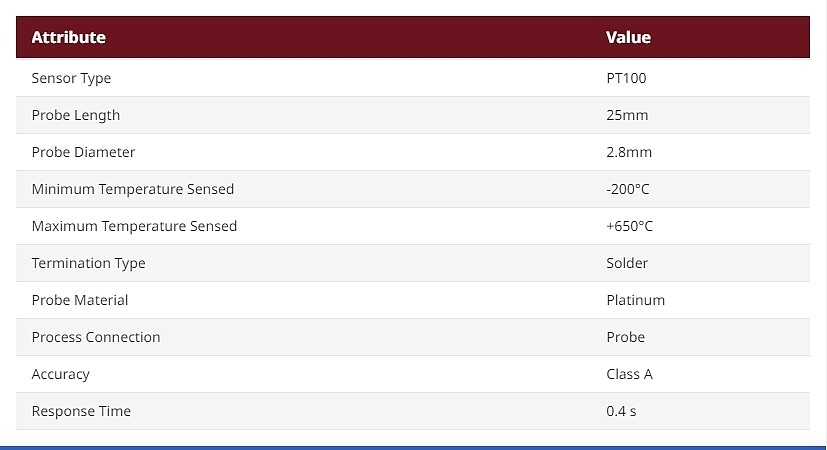Click the Value column header
Image resolution: width=827 pixels, height=450 pixels.
(628, 37)
